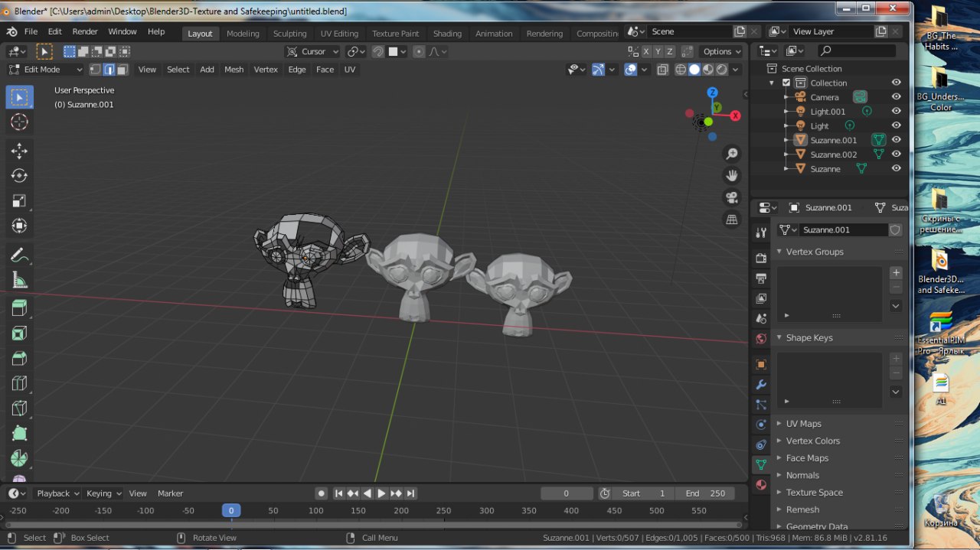
Task: Select the Spin tool
Action: 19,459
